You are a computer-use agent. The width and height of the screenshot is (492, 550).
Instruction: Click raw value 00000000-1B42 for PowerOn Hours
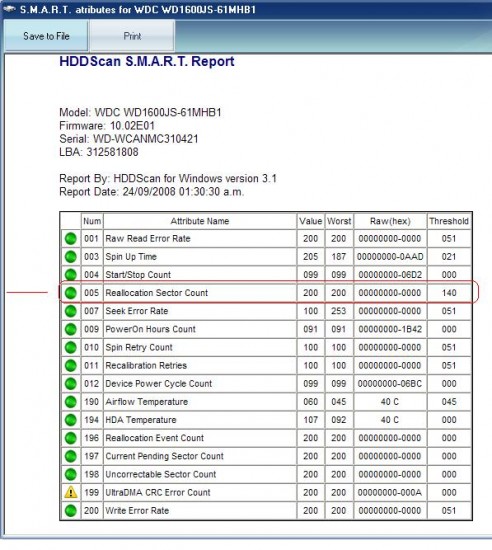click(x=390, y=329)
